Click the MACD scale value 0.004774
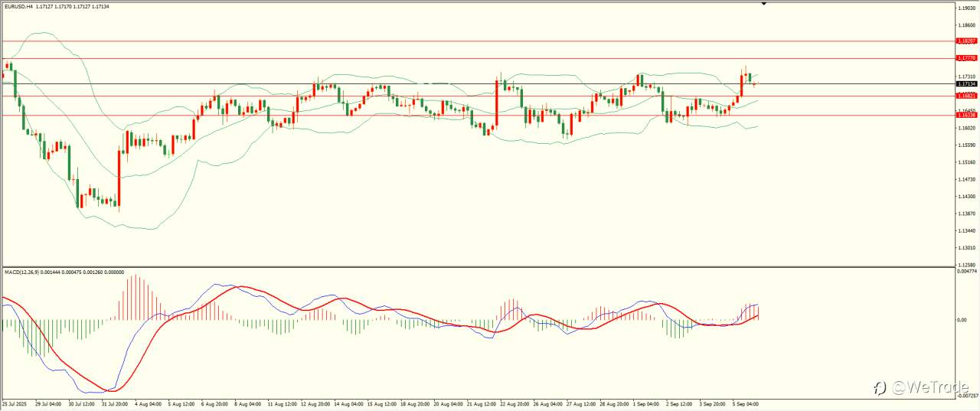This screenshot has width=980, height=411. pyautogui.click(x=966, y=271)
